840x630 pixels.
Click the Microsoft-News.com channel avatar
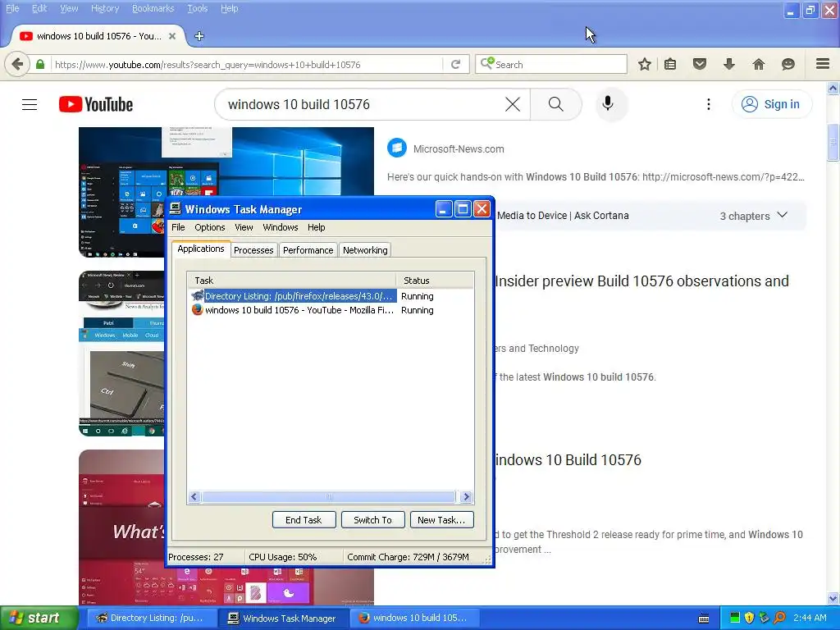[397, 148]
